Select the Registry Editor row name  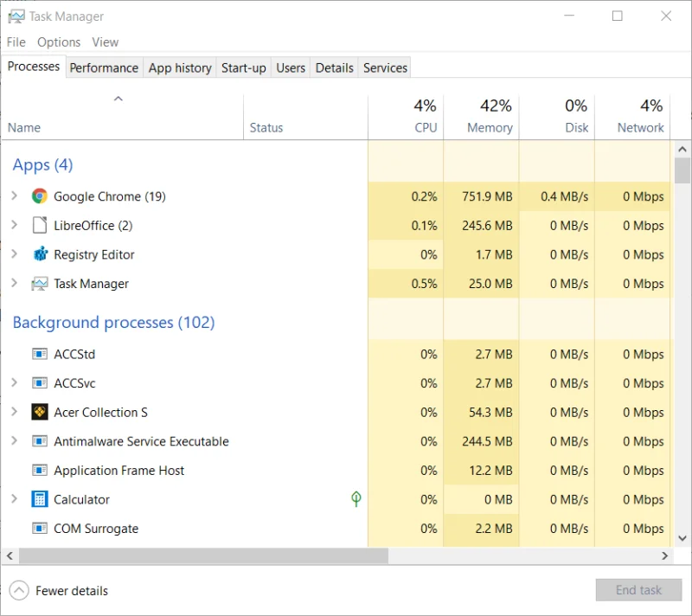pyautogui.click(x=94, y=254)
